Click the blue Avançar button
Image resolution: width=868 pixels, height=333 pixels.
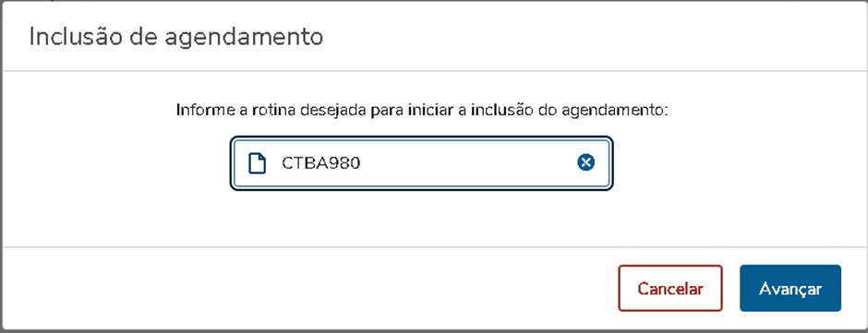click(x=790, y=288)
